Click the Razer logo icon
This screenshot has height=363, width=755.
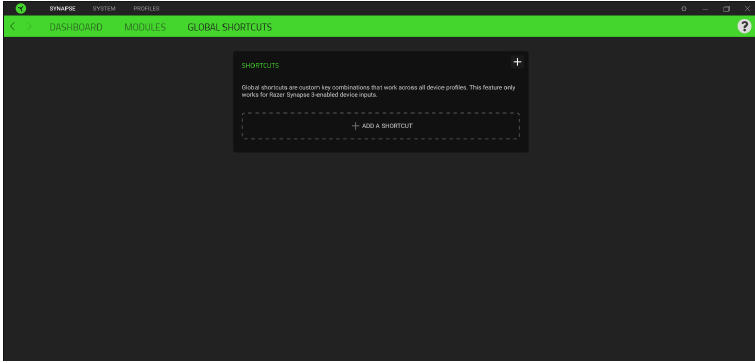(x=21, y=9)
